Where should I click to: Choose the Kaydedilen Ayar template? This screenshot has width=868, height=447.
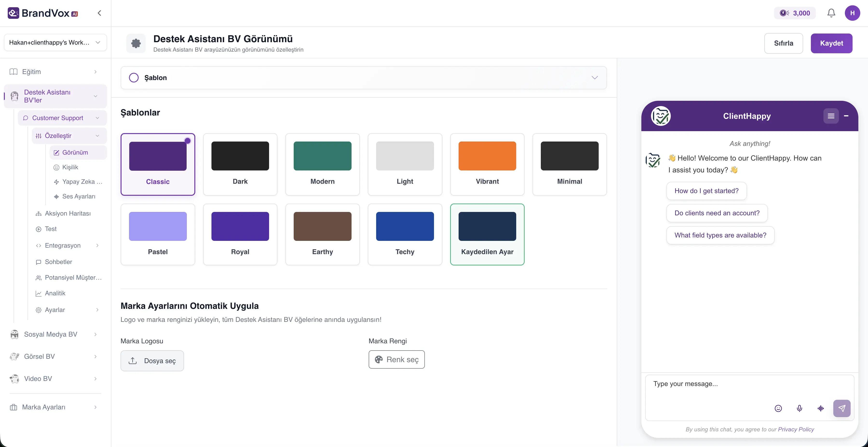click(487, 234)
